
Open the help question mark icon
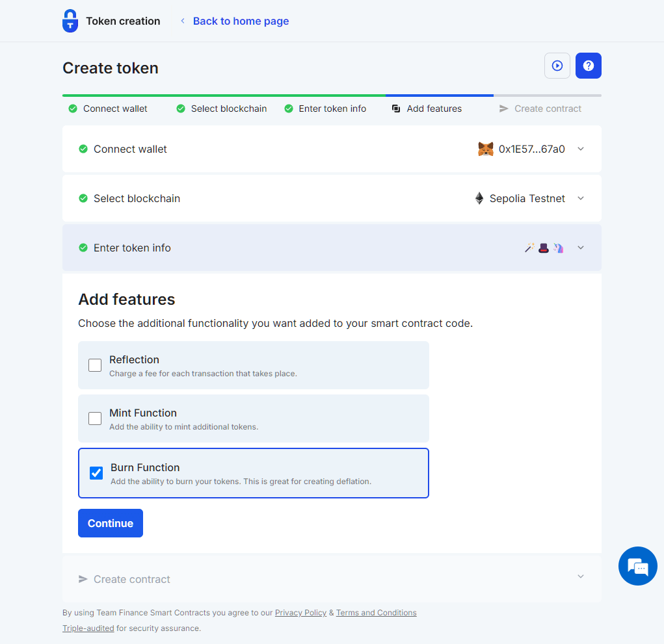(588, 66)
